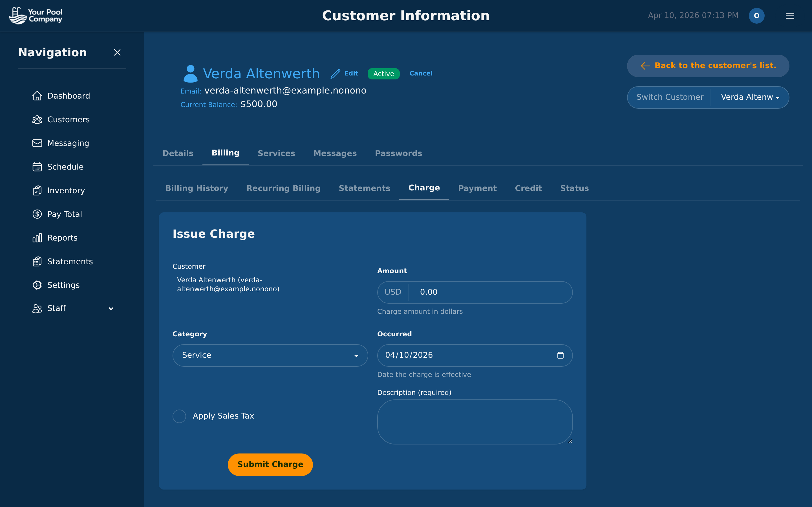This screenshot has width=812, height=507.
Task: Open the hamburger menu at top right
Action: 789,15
